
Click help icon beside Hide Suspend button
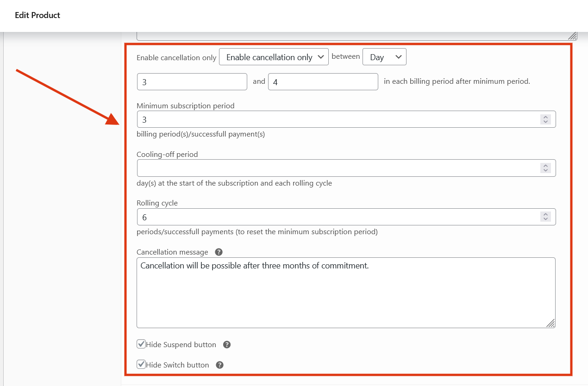coord(227,345)
